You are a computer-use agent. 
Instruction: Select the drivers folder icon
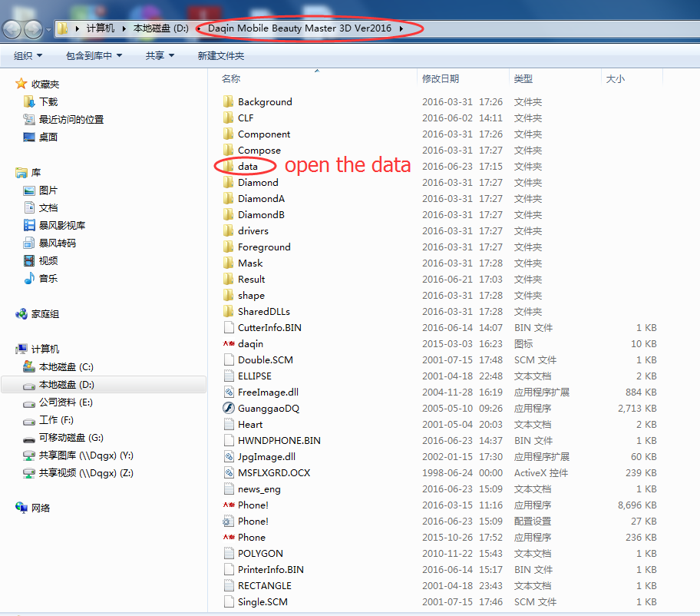(x=228, y=230)
